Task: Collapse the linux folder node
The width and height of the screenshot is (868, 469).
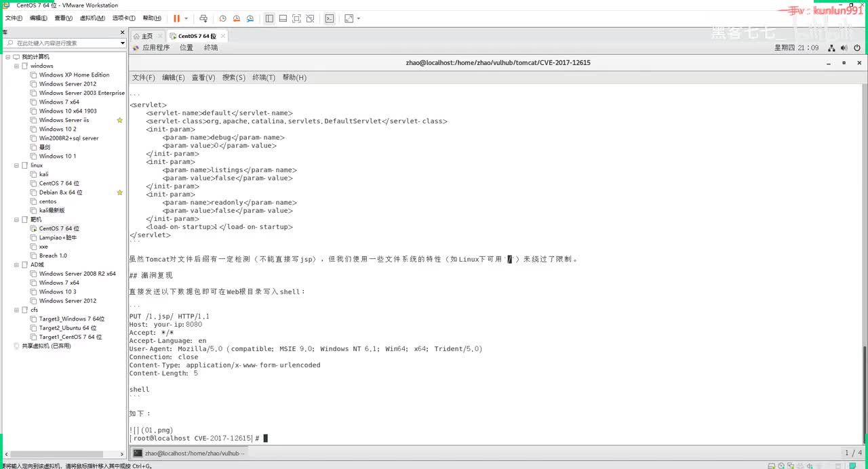Action: tap(16, 165)
